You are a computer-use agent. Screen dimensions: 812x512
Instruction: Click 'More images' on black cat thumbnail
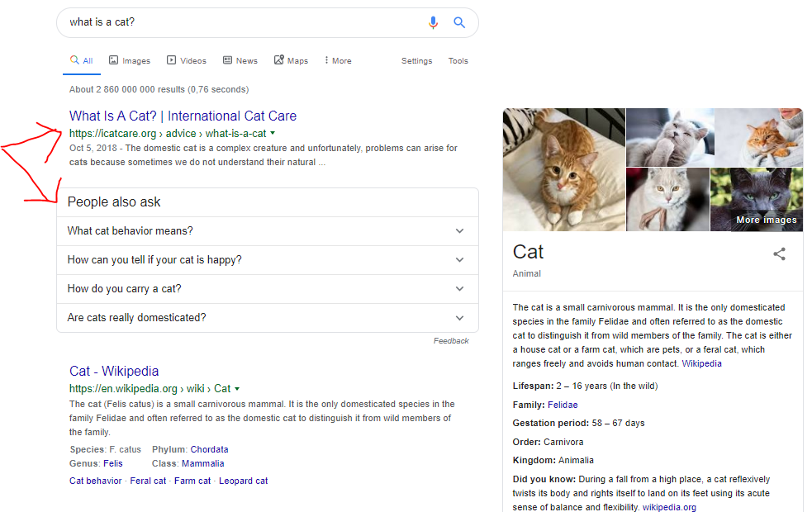click(767, 220)
